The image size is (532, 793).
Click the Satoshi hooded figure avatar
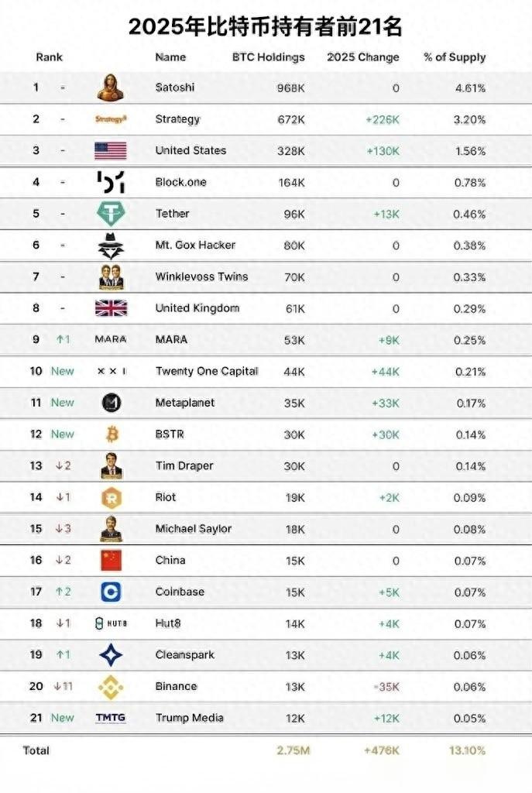point(111,88)
